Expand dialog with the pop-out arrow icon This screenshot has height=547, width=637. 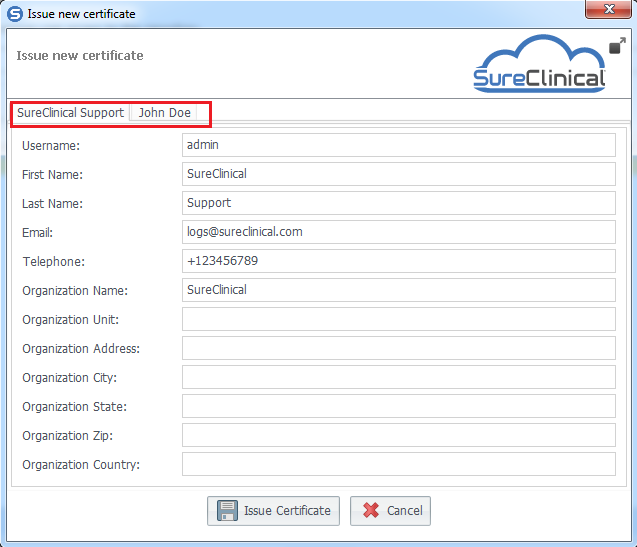coord(618,46)
